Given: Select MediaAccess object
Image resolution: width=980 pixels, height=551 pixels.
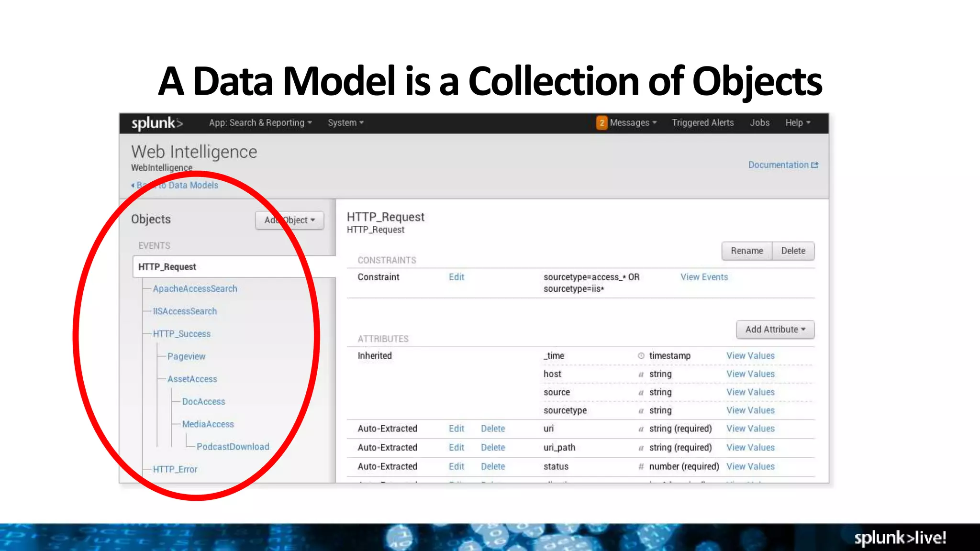Looking at the screenshot, I should click(208, 424).
